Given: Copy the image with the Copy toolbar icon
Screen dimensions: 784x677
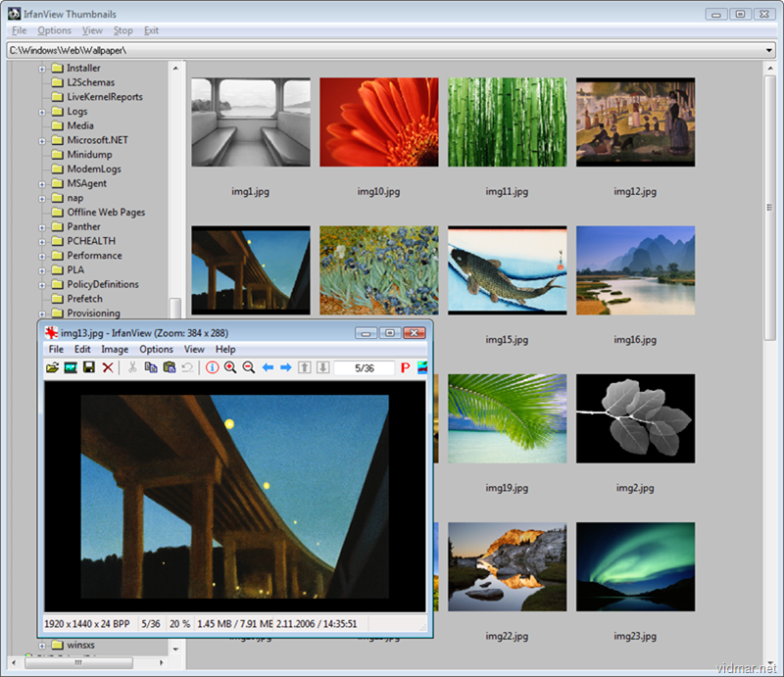Looking at the screenshot, I should click(150, 367).
